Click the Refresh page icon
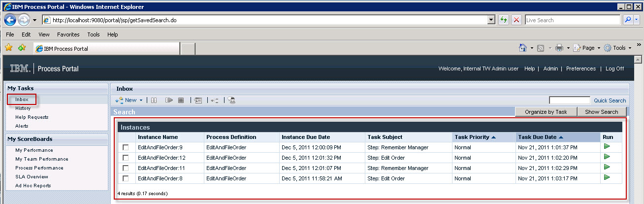Screen dimensions: 644x204 (x=503, y=20)
